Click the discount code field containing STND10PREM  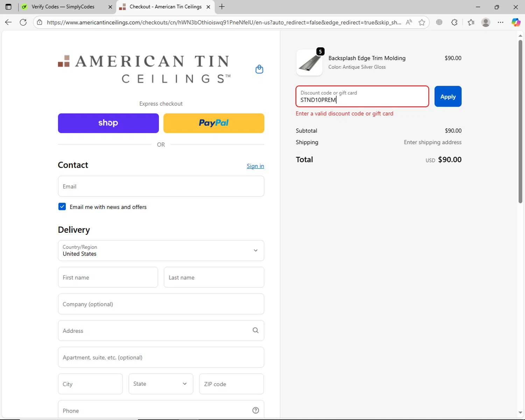[x=362, y=97]
